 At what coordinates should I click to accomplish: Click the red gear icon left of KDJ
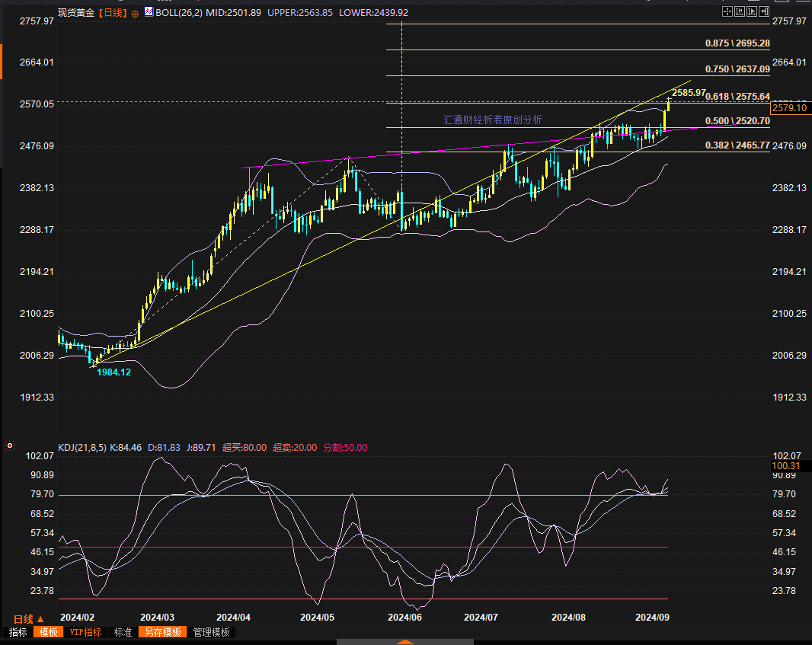10,445
